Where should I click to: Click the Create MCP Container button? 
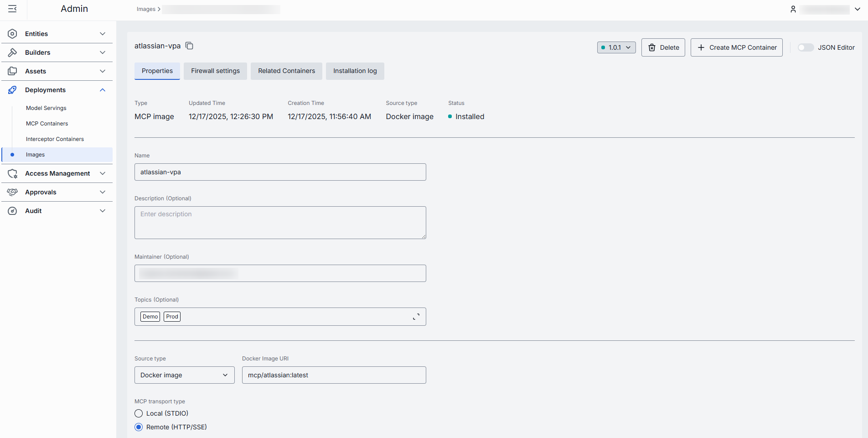[736, 47]
